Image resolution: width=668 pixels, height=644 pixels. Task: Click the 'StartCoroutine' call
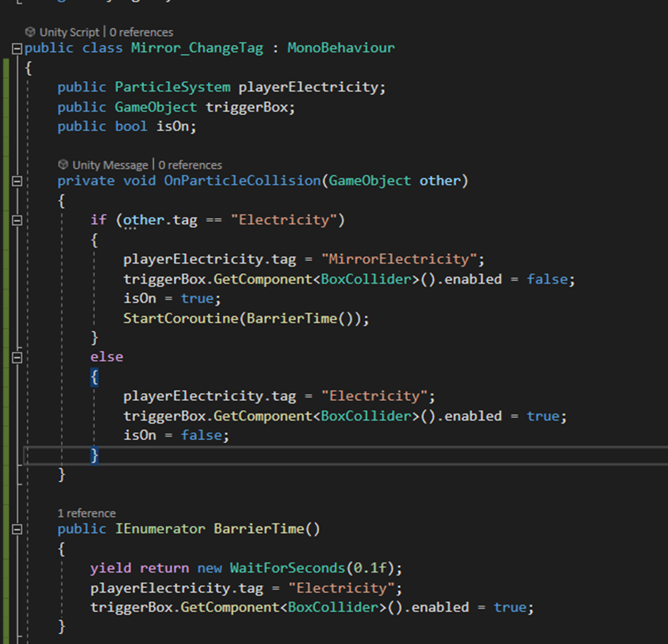point(181,318)
